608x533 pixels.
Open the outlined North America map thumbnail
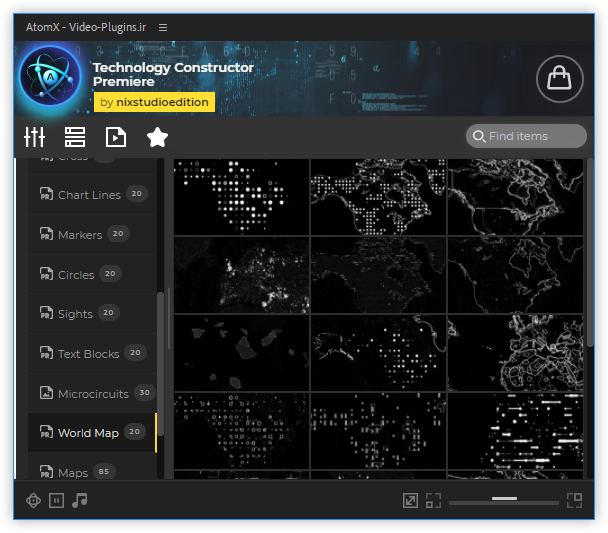pos(515,197)
